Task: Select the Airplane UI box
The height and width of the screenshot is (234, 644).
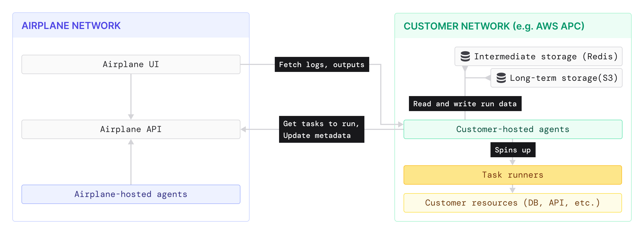Action: (131, 64)
